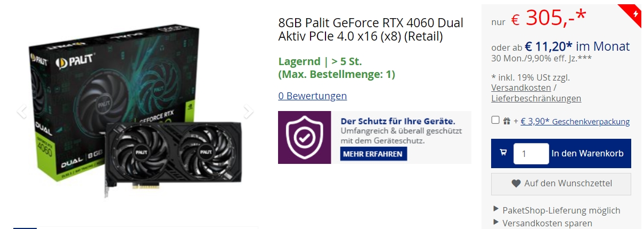Focus the quantity input field
The image size is (644, 229).
point(531,153)
